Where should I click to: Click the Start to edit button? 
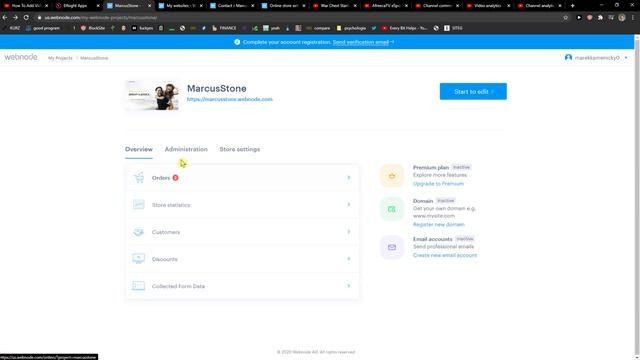[473, 91]
